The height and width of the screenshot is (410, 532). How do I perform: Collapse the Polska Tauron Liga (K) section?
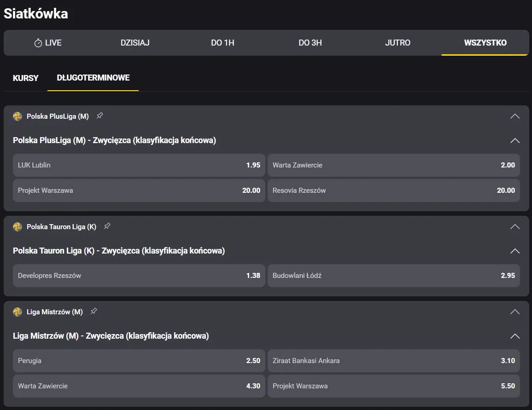point(514,227)
